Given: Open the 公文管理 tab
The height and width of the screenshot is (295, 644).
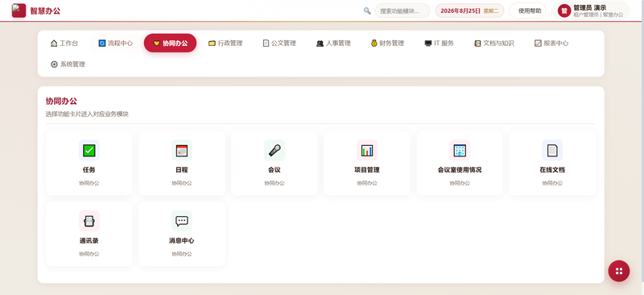Looking at the screenshot, I should tap(279, 44).
